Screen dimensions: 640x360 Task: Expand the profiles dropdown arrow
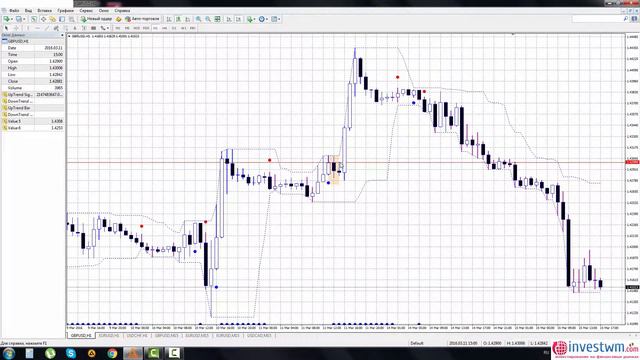[24, 19]
